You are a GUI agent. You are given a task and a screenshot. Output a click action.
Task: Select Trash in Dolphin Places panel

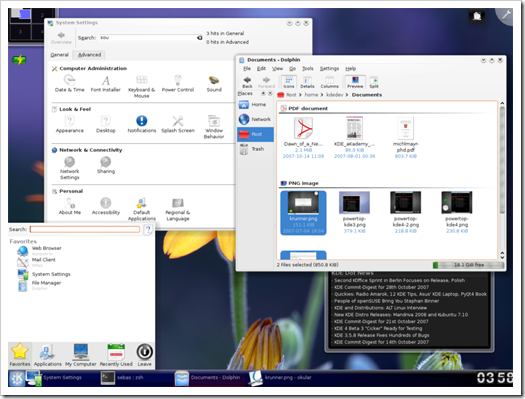click(255, 149)
